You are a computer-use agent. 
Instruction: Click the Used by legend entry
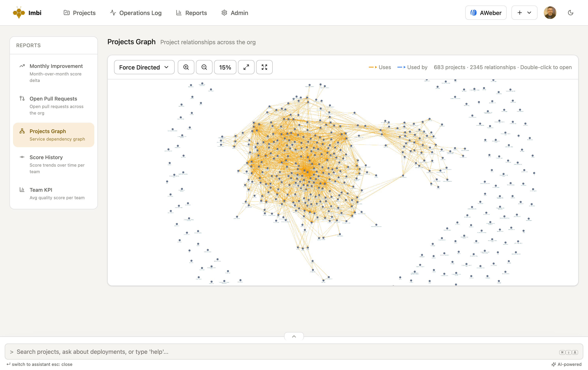pyautogui.click(x=412, y=67)
